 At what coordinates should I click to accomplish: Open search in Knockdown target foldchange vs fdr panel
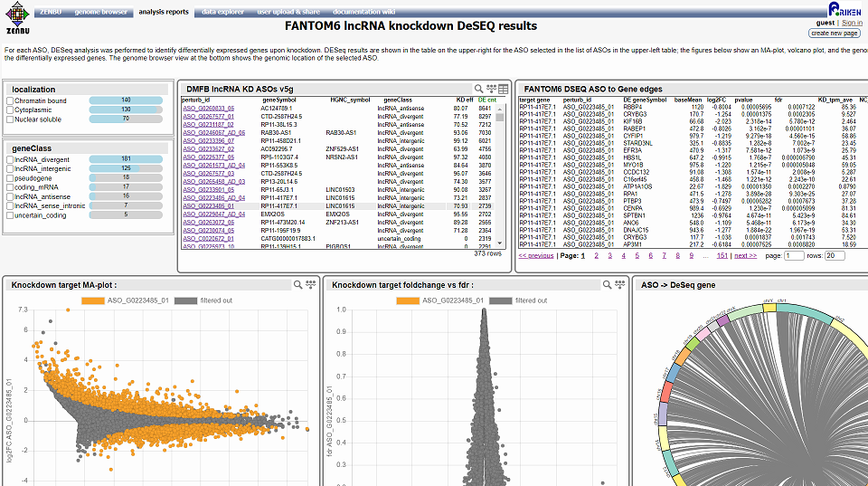(x=608, y=285)
